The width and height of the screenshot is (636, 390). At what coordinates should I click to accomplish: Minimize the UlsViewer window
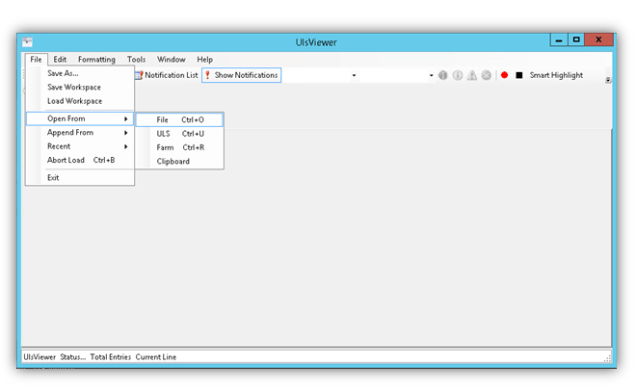tap(559, 40)
